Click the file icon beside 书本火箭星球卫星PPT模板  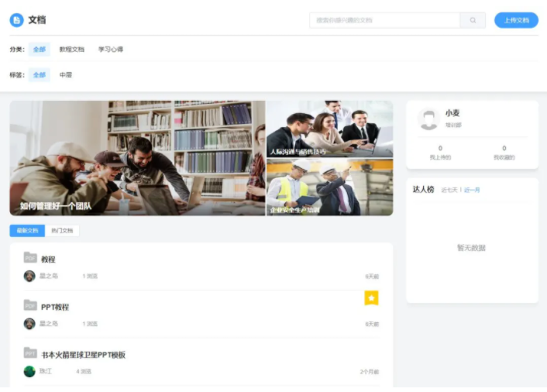pos(30,353)
